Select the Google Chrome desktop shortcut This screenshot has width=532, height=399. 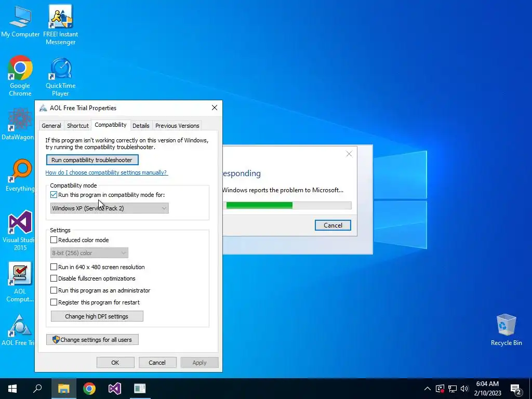point(20,76)
